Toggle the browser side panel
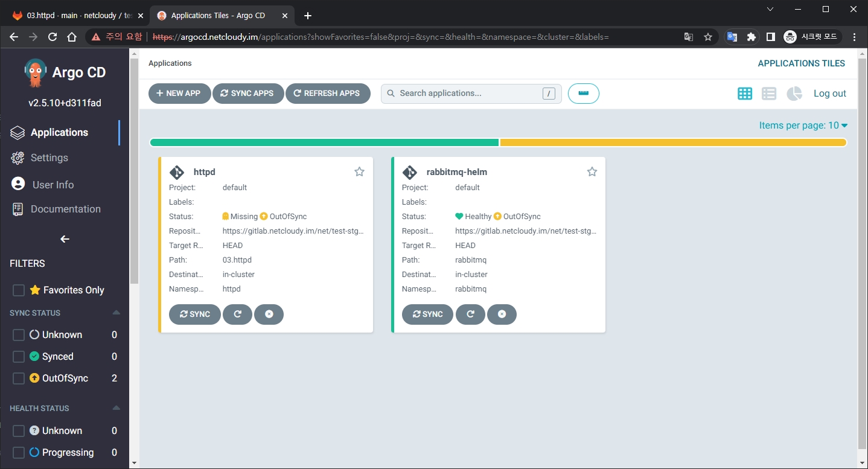Image resolution: width=868 pixels, height=469 pixels. click(x=770, y=37)
